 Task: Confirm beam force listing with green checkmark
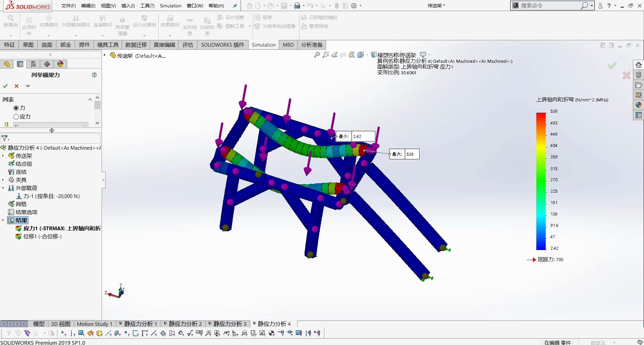5,86
